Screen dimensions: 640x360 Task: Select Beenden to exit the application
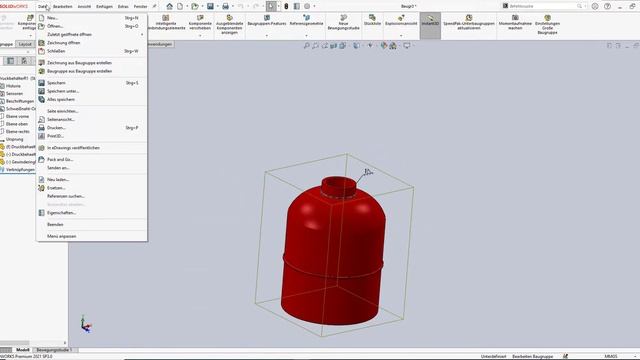tap(92, 224)
